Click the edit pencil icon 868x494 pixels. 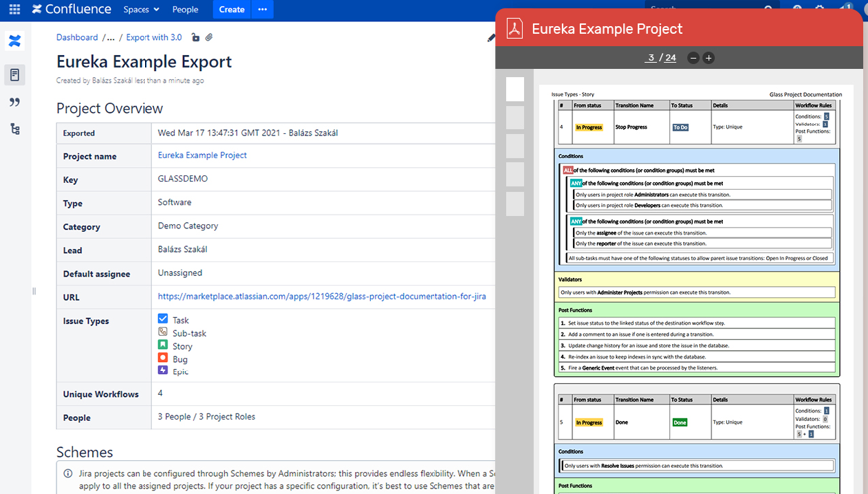pyautogui.click(x=491, y=38)
